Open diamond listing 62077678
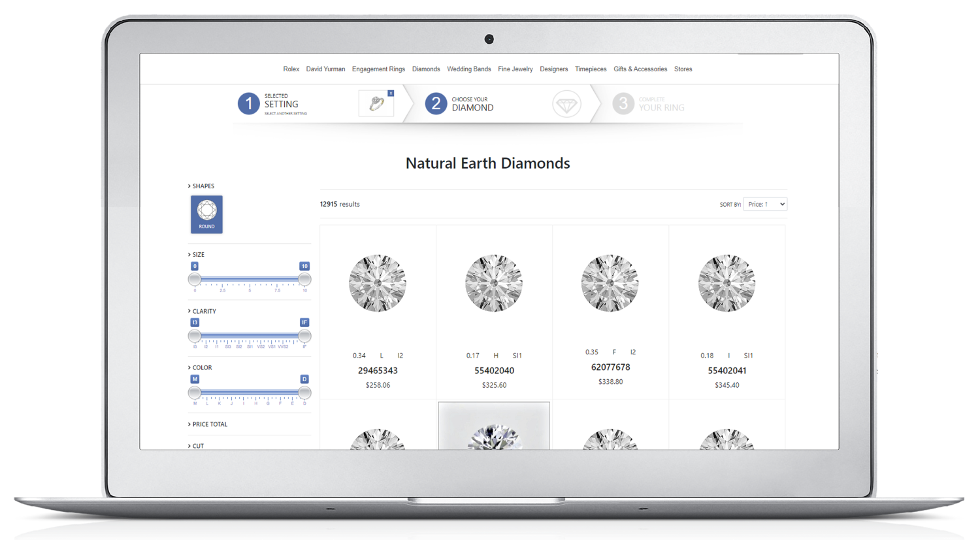Viewport: 980px width, 540px height. click(610, 367)
